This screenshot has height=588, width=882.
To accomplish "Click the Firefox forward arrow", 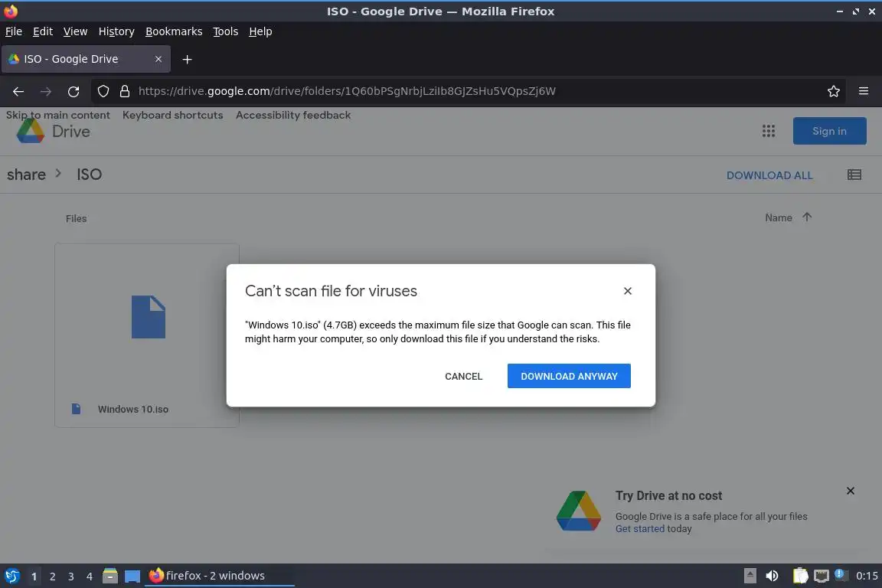I will point(46,91).
